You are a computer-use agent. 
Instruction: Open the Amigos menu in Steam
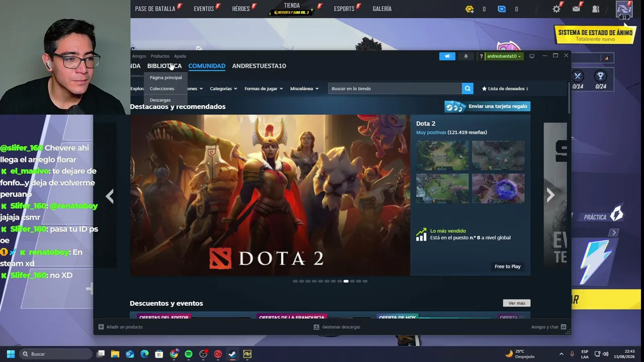click(x=139, y=56)
